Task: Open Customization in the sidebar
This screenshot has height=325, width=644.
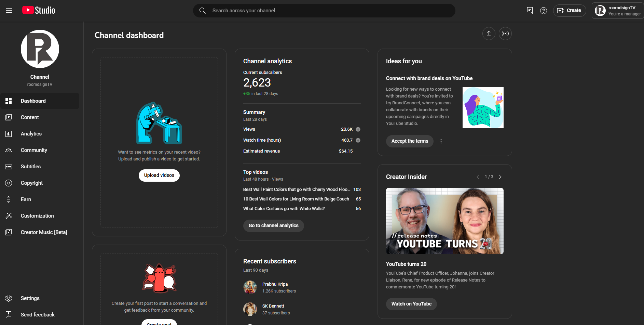Action: 40,216
